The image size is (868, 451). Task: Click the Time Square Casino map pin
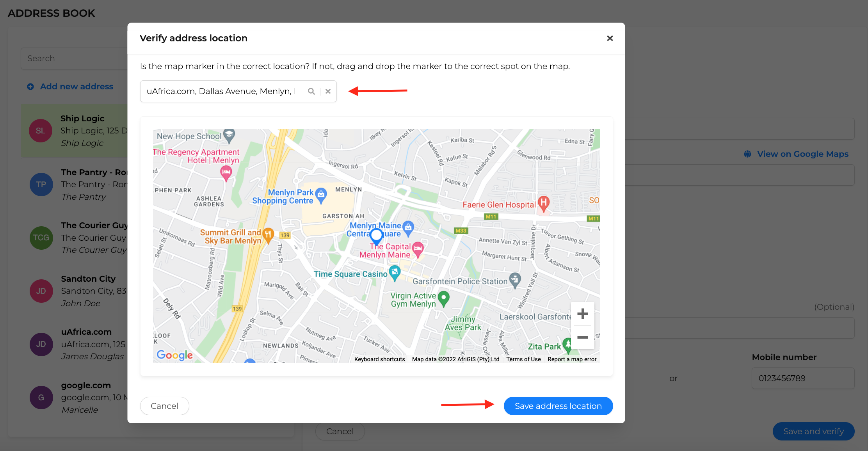click(395, 273)
